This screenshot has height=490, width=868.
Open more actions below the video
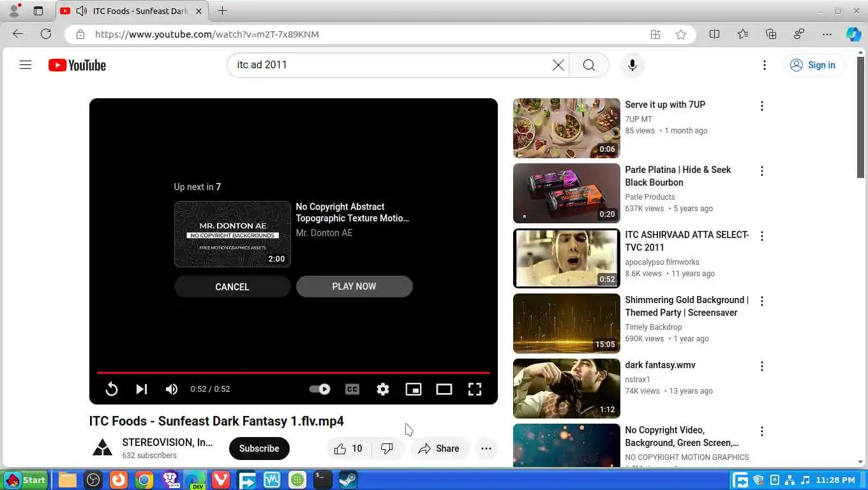486,449
